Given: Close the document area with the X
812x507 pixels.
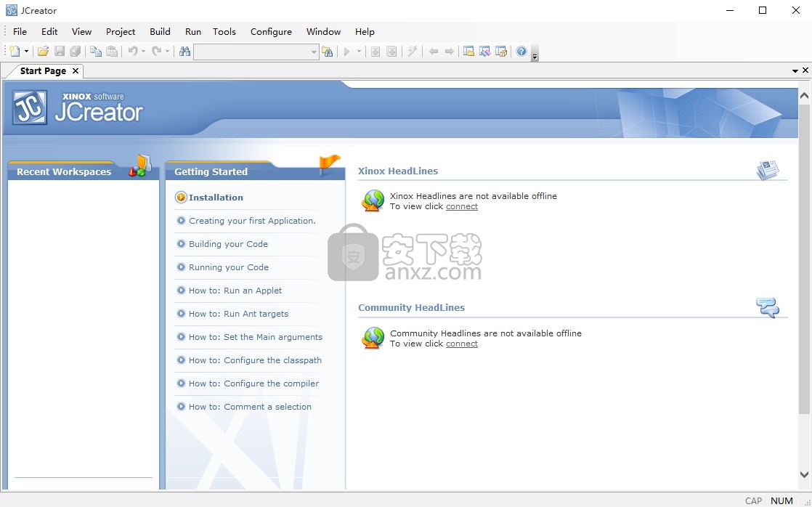Looking at the screenshot, I should (x=805, y=70).
